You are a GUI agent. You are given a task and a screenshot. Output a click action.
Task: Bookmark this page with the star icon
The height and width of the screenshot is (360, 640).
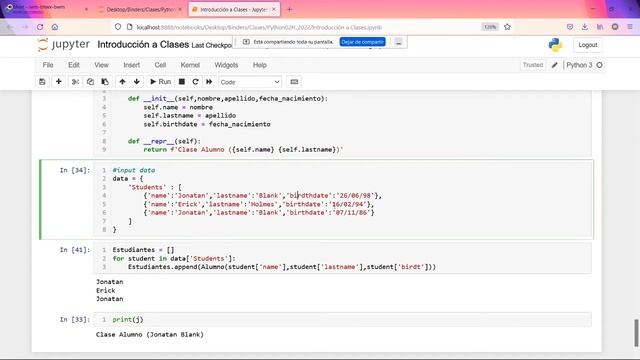pos(507,27)
